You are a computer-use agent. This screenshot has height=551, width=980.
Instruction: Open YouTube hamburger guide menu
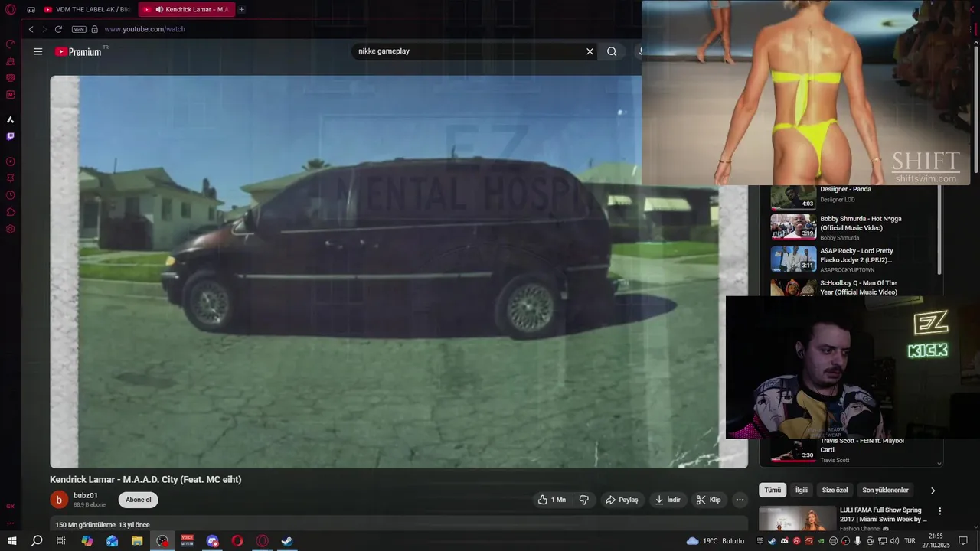[x=38, y=51]
